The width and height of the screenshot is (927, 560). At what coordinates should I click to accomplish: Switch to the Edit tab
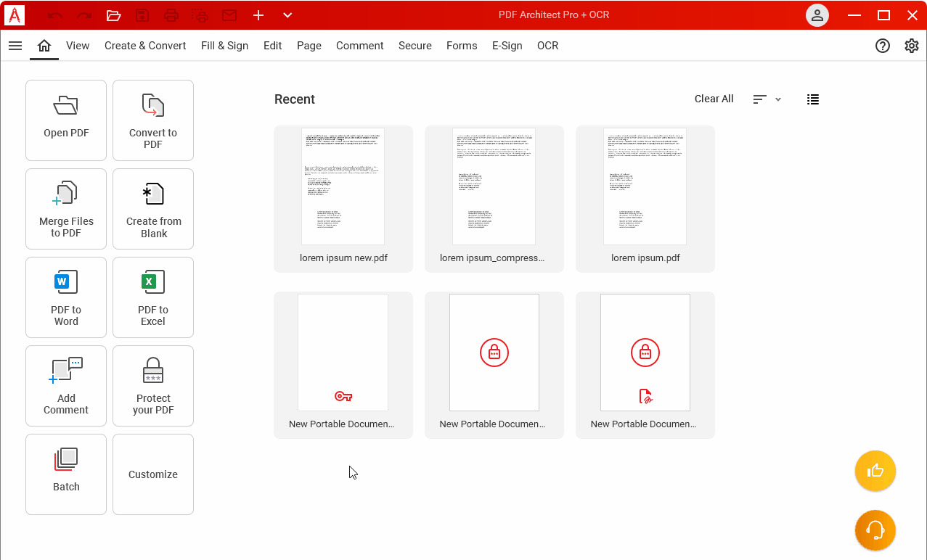pyautogui.click(x=273, y=46)
